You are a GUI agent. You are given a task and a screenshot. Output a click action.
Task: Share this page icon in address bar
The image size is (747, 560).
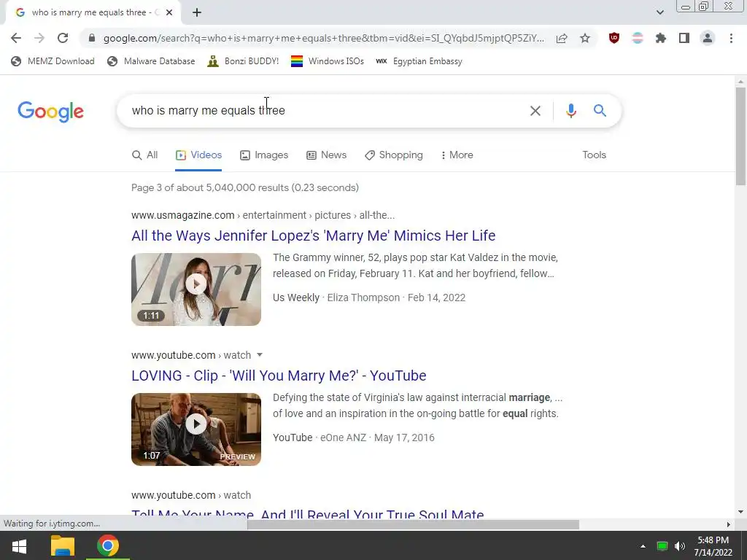click(x=562, y=38)
